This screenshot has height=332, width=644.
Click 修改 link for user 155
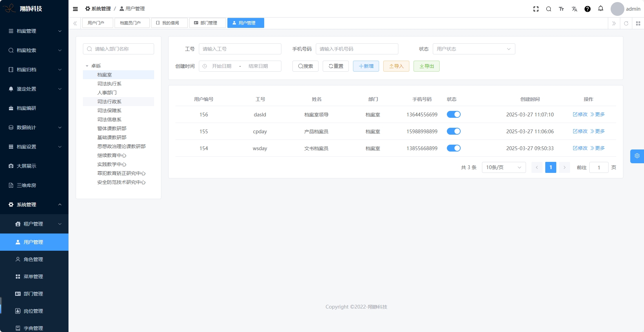coord(580,131)
